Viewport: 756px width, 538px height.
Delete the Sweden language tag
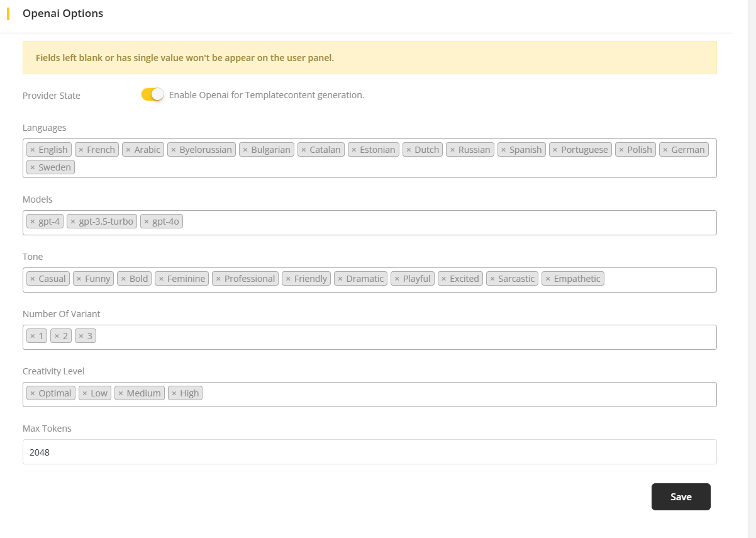point(33,167)
